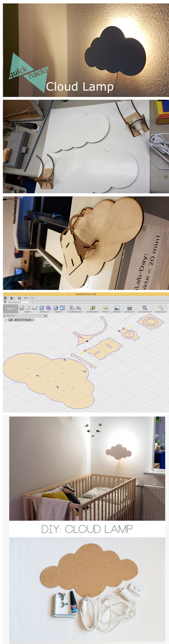Open the AUSWÄHLEN dropdown menu
Viewport: 169px width, 644px height.
pyautogui.click(x=161, y=312)
